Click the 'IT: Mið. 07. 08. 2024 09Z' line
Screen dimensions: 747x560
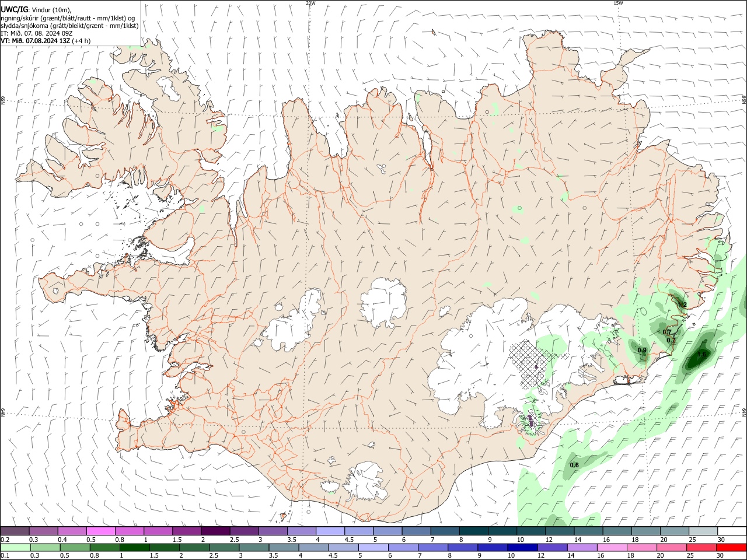[37, 33]
